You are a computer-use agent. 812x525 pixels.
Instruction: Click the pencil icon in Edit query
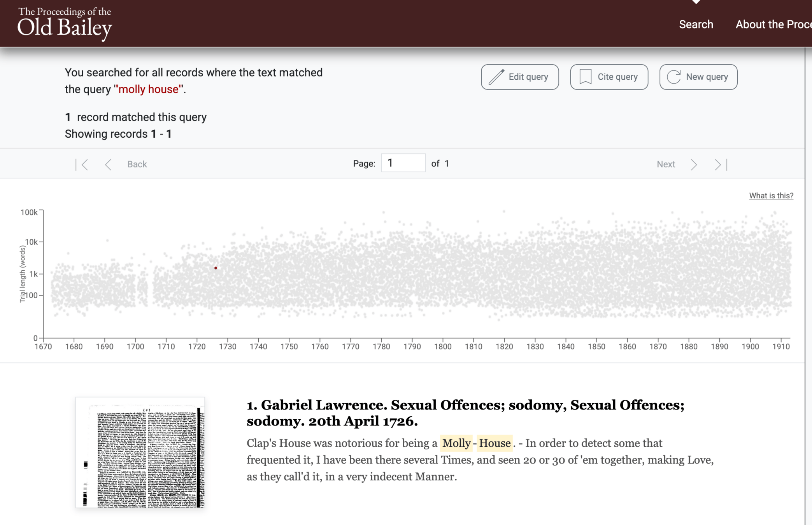pyautogui.click(x=496, y=77)
